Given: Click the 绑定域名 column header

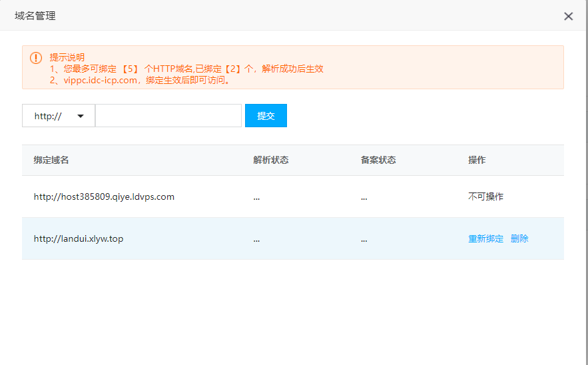Looking at the screenshot, I should [x=51, y=161].
